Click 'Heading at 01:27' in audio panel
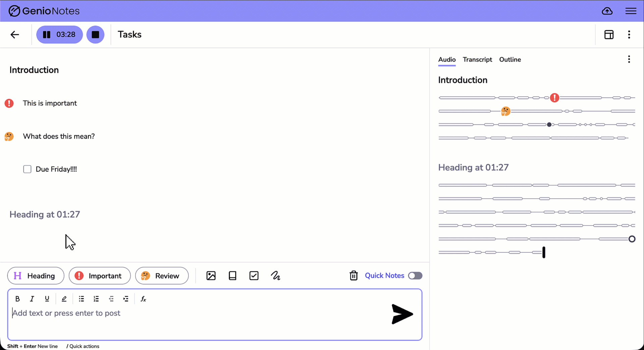 point(473,167)
